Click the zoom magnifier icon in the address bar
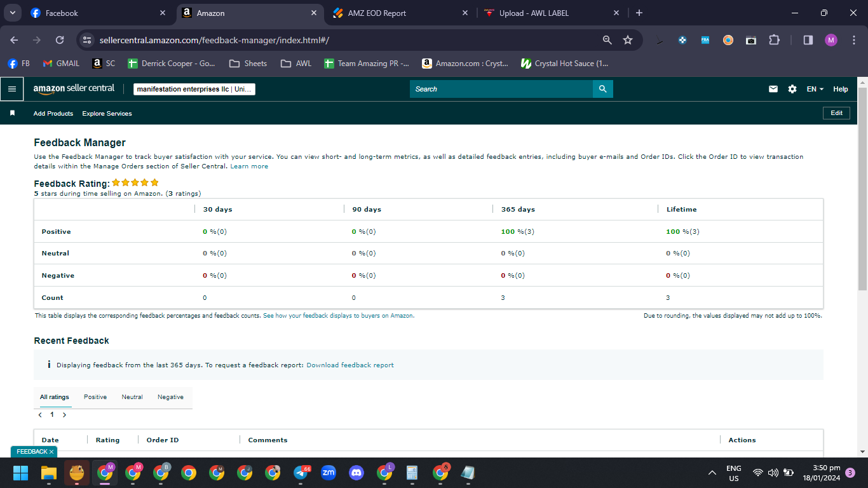Image resolution: width=868 pixels, height=488 pixels. (607, 40)
